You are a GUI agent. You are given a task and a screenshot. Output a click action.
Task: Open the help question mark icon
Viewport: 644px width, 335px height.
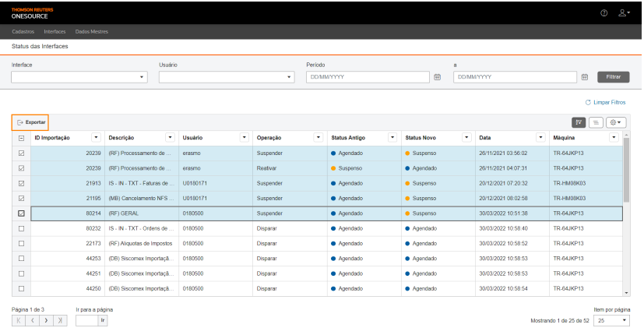click(604, 13)
